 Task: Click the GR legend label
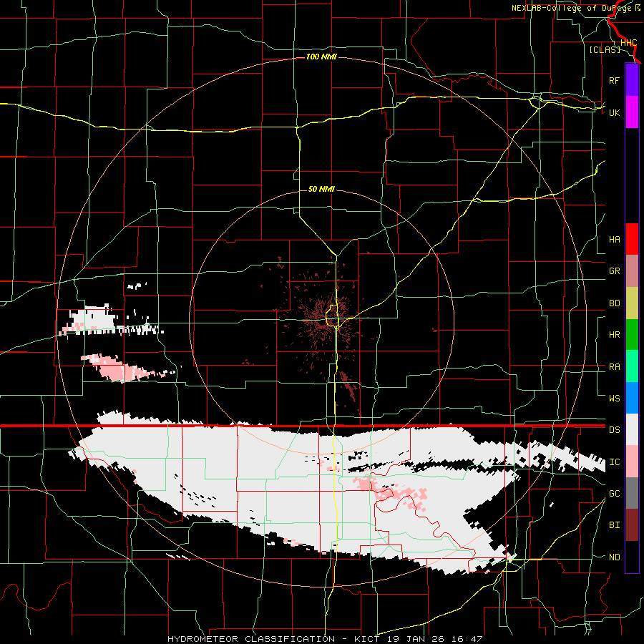point(615,271)
